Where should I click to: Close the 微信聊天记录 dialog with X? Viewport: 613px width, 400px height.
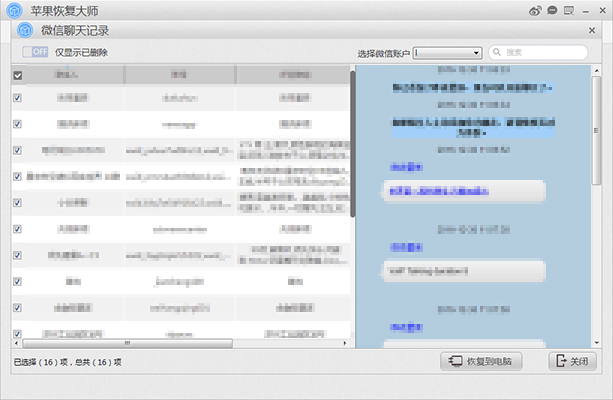click(x=592, y=30)
